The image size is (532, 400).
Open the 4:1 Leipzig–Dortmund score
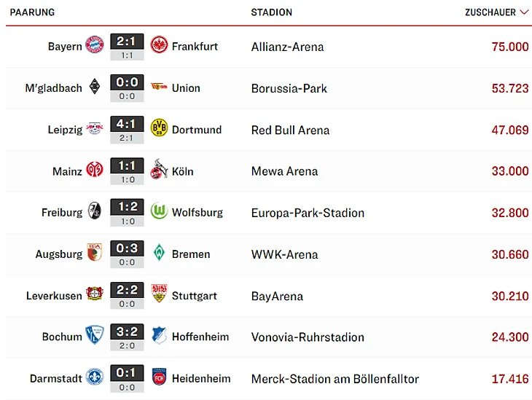pyautogui.click(x=127, y=125)
